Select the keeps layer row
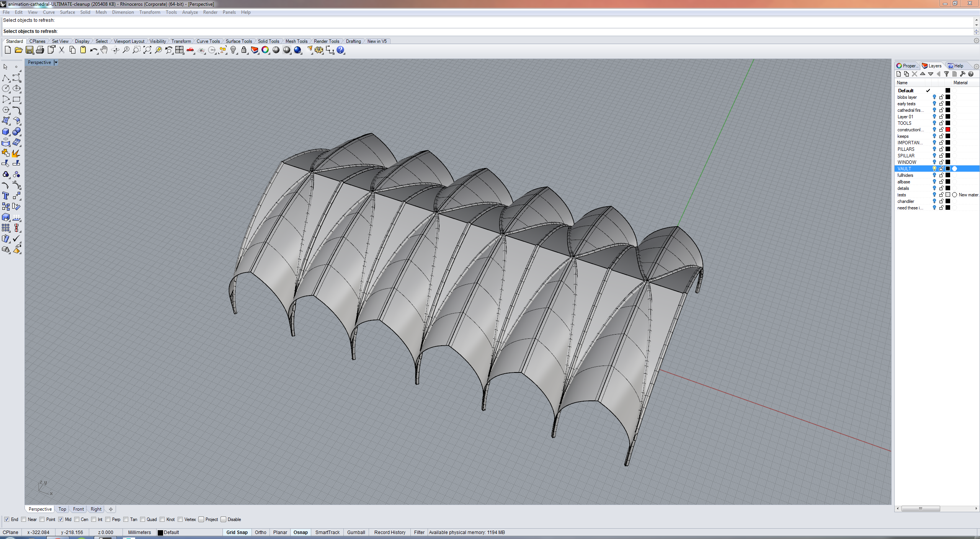 point(937,136)
